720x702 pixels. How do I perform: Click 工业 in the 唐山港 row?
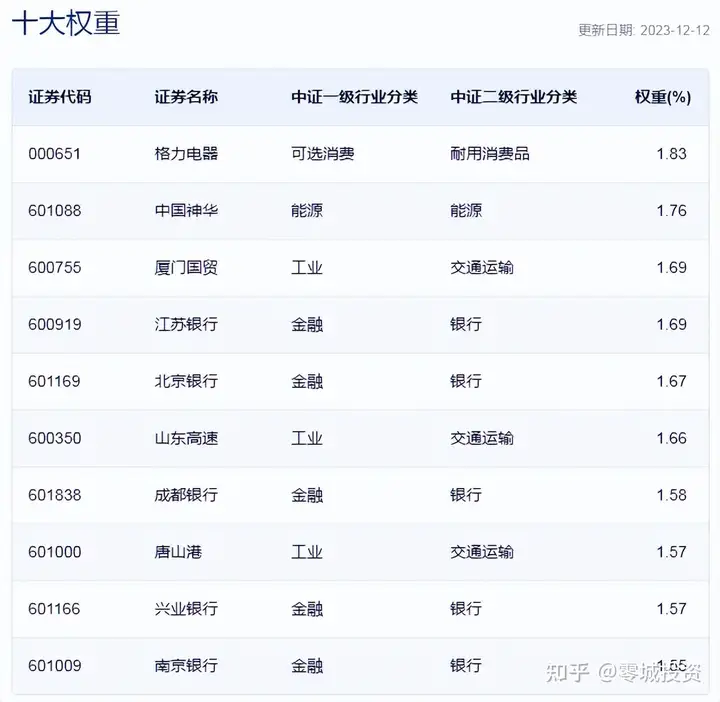coord(307,552)
